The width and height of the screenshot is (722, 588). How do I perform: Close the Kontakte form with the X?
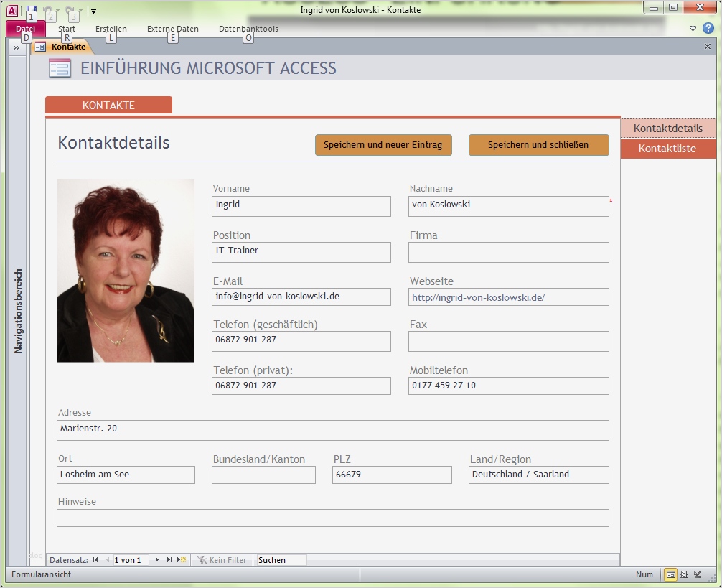point(708,46)
